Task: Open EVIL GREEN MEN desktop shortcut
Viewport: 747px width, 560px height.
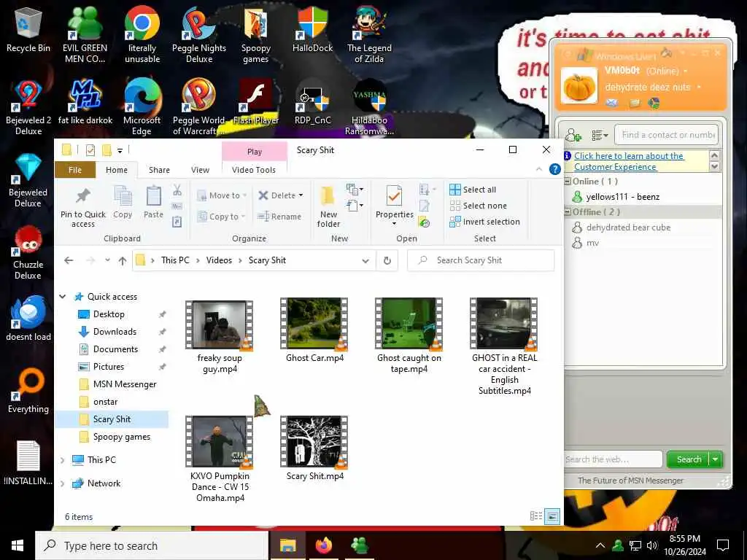Action: 85,36
